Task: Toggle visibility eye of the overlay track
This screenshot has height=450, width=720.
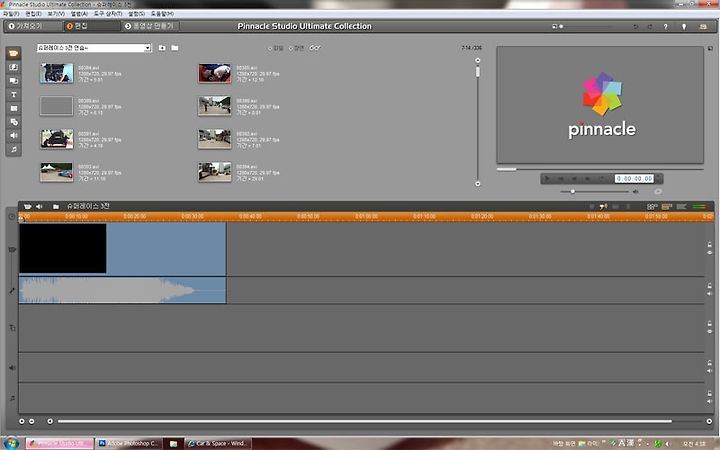Action: click(x=709, y=332)
